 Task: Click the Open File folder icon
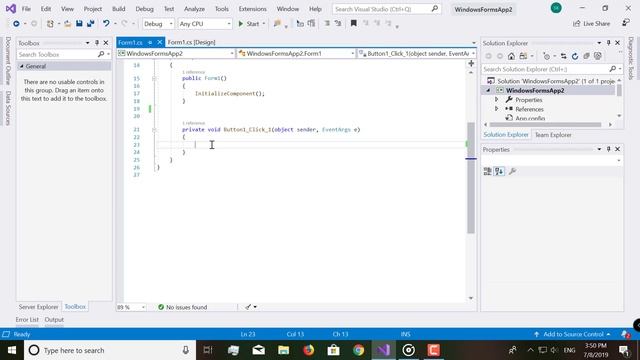(x=67, y=24)
